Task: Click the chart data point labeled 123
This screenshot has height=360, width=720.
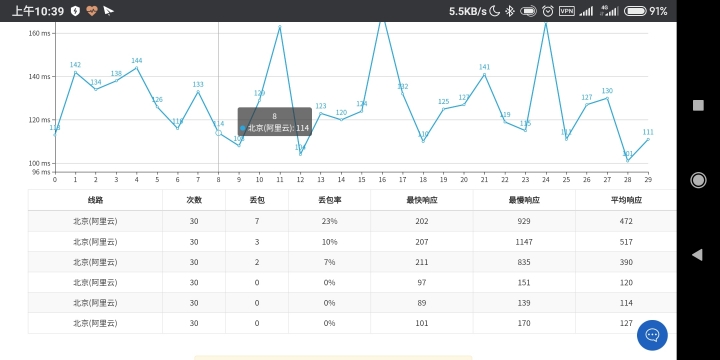Action: click(x=321, y=113)
